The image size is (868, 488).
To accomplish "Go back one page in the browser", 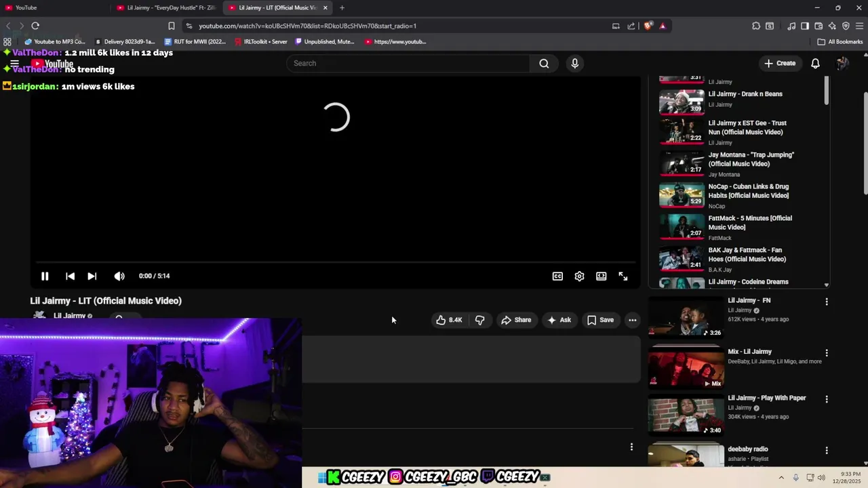I will (x=8, y=26).
